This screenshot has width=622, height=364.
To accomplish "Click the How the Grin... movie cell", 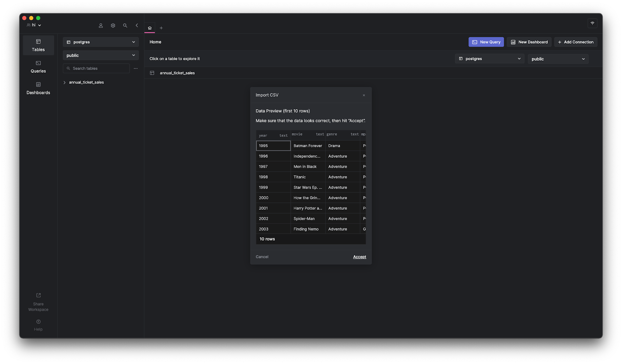I will click(x=308, y=198).
